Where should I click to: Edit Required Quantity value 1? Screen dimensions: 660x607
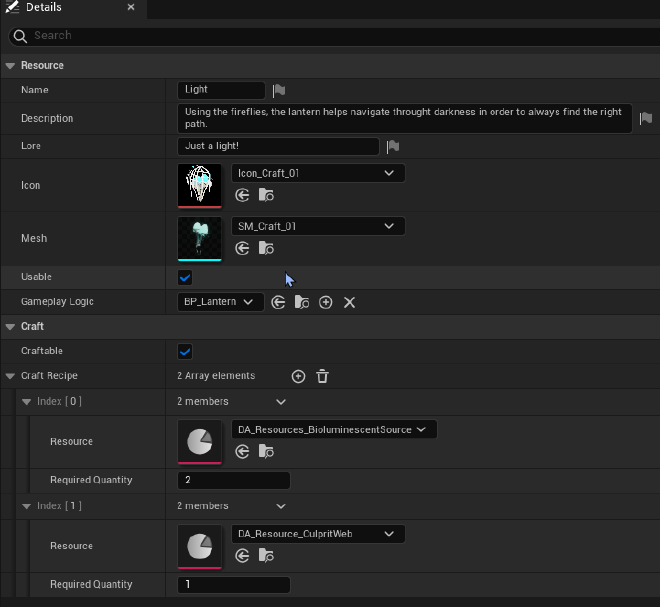[x=234, y=585]
